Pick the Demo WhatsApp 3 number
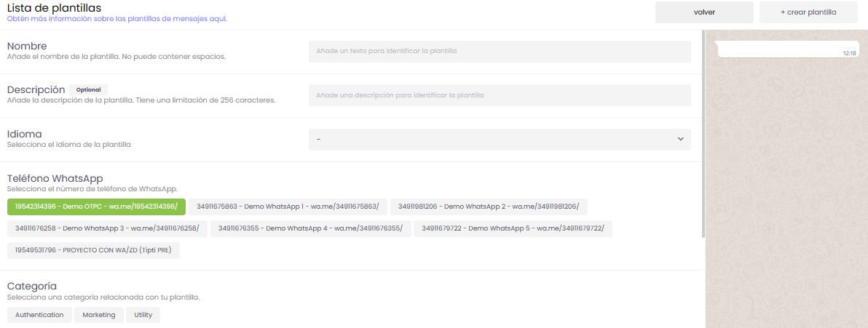868x328 pixels. pyautogui.click(x=107, y=228)
